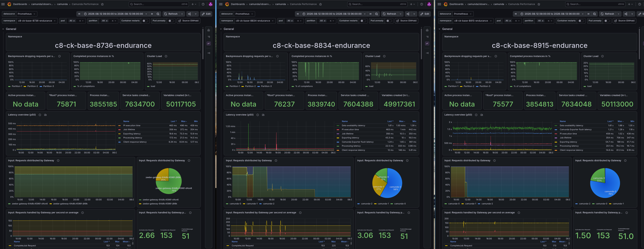Viewport: 644px width, 249px height.
Task: Click Refresh button in 8736 window
Action: coord(171,14)
